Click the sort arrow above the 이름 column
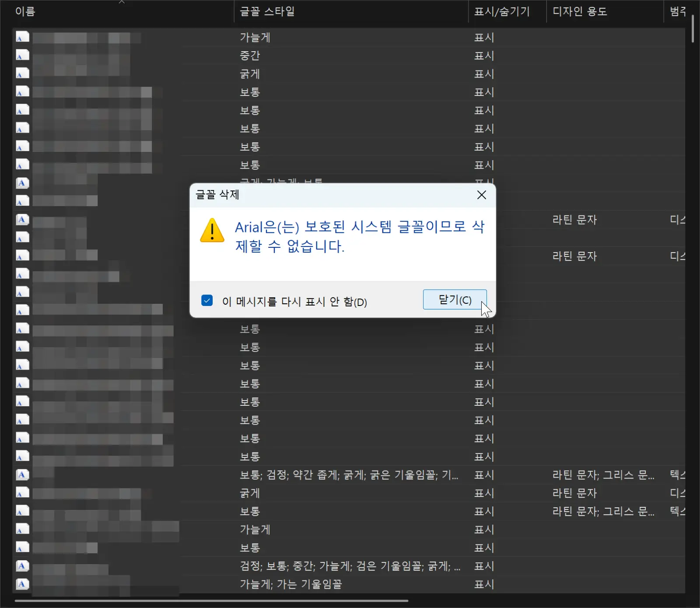This screenshot has height=608, width=700. coord(122,2)
